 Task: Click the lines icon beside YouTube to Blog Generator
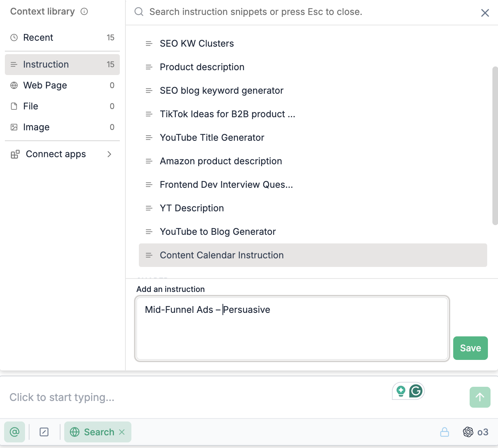pyautogui.click(x=149, y=232)
